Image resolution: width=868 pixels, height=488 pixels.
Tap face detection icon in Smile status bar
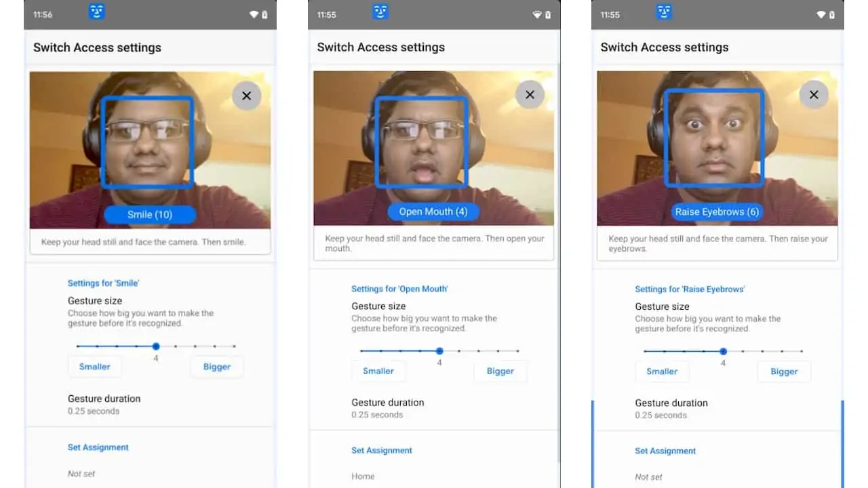pyautogui.click(x=97, y=12)
